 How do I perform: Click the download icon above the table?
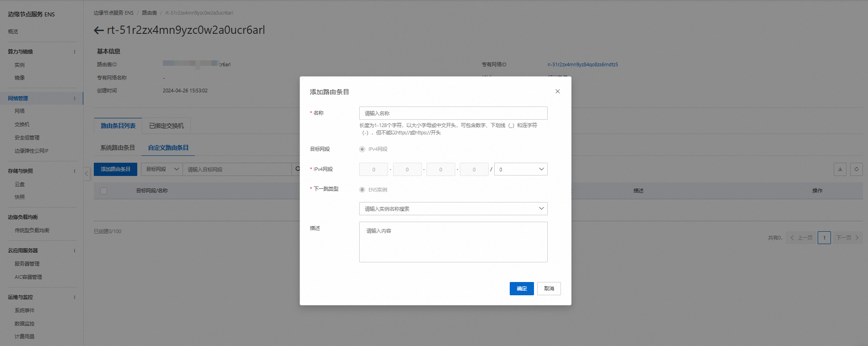click(840, 169)
